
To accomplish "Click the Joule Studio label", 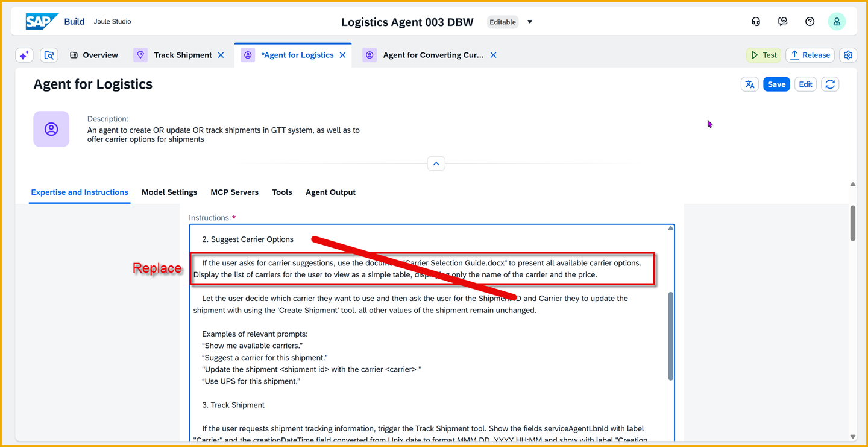I will 112,22.
